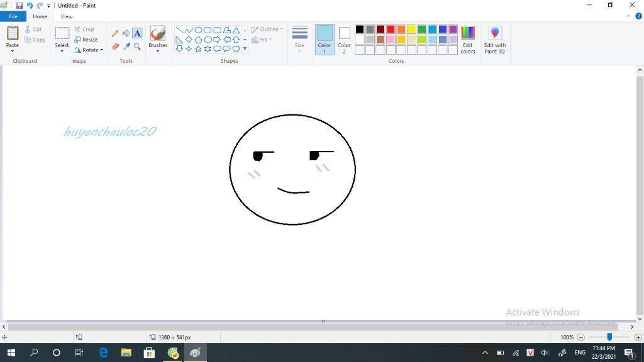644x362 pixels.
Task: Open the Brushes dropdown
Action: 158,50
